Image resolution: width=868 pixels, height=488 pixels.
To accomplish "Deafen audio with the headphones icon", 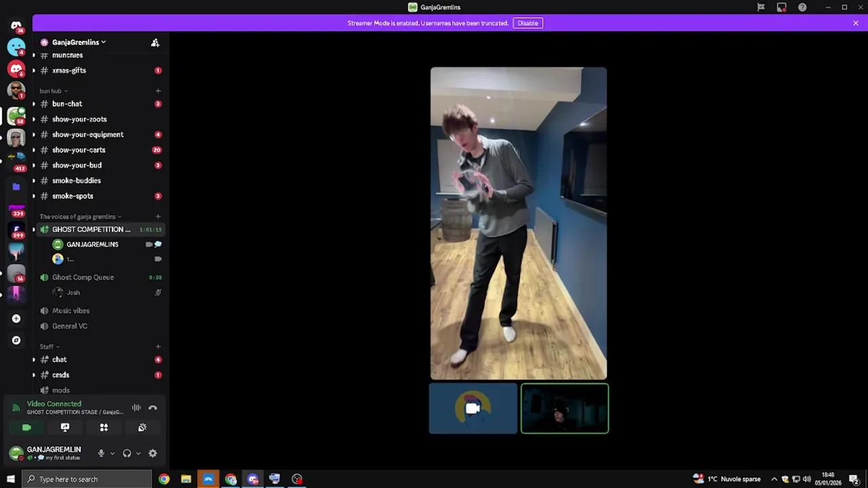I will coord(127,453).
